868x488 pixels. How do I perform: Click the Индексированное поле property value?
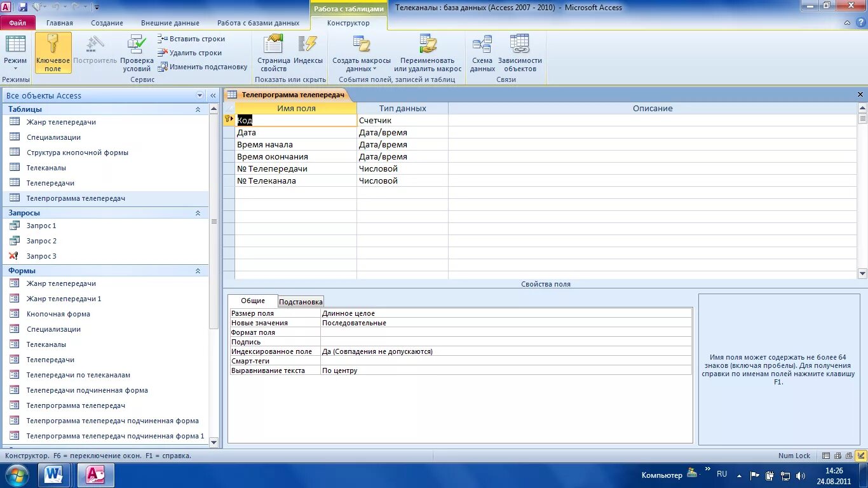(x=506, y=351)
